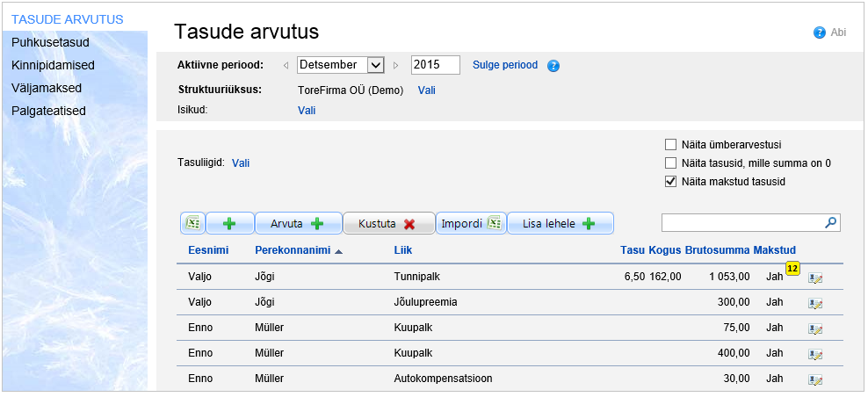Click the green plus add button
Viewport: 868px width, 397px height.
(x=229, y=224)
